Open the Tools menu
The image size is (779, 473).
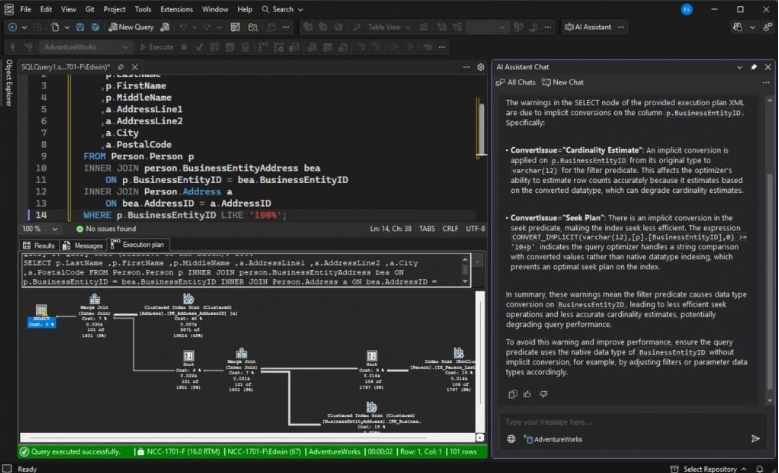tap(143, 9)
